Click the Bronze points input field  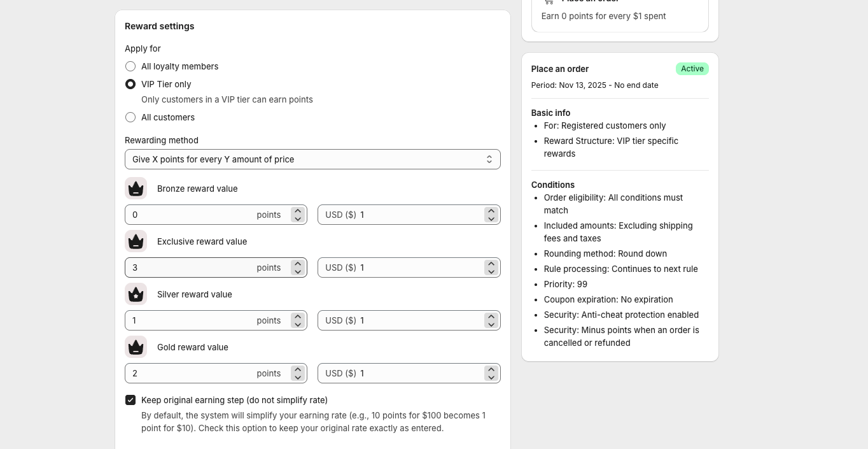(x=191, y=215)
